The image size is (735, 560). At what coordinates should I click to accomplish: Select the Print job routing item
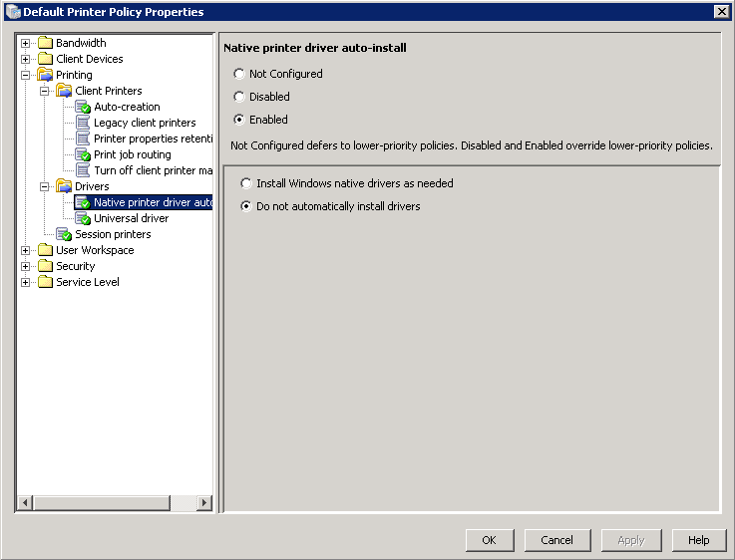[x=133, y=154]
